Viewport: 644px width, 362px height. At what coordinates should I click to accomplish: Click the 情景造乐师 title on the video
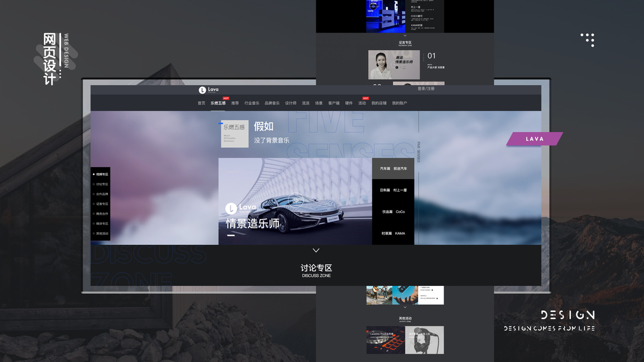pyautogui.click(x=252, y=224)
